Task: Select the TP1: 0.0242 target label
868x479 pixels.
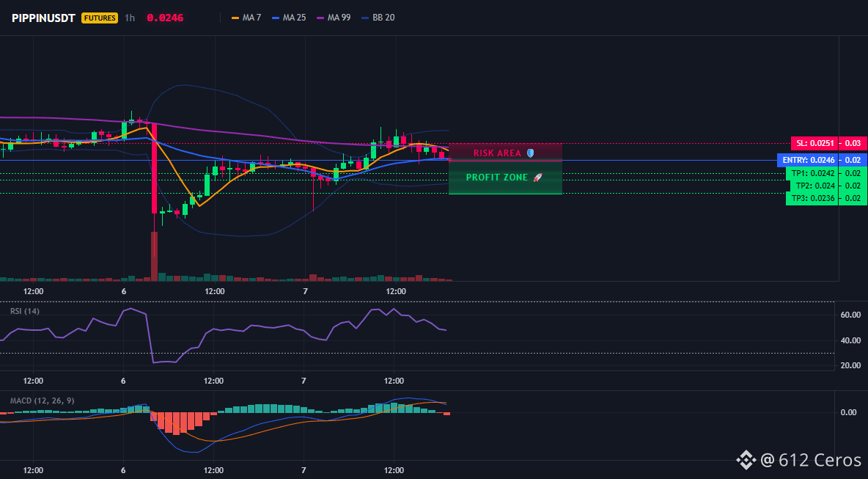Action: click(x=812, y=173)
